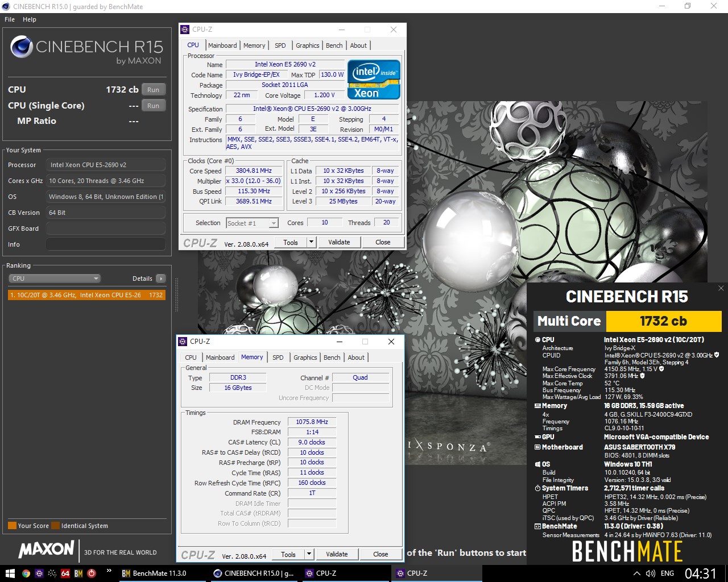Click the Info text field in Your System
Image resolution: width=728 pixels, height=582 pixels.
point(106,244)
